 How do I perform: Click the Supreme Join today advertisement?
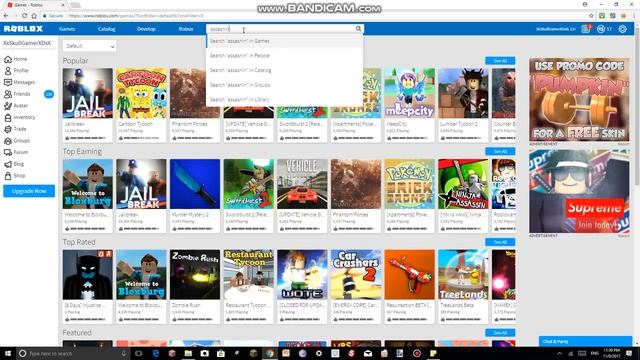point(579,191)
